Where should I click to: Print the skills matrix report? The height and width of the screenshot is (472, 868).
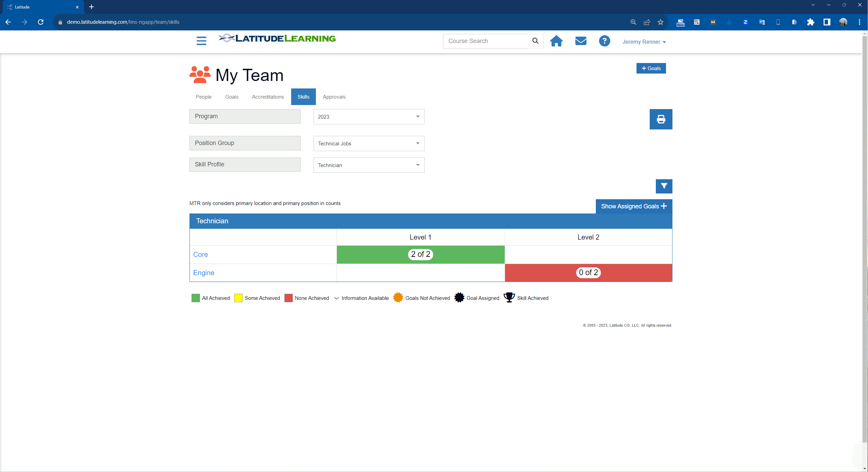[x=660, y=119]
